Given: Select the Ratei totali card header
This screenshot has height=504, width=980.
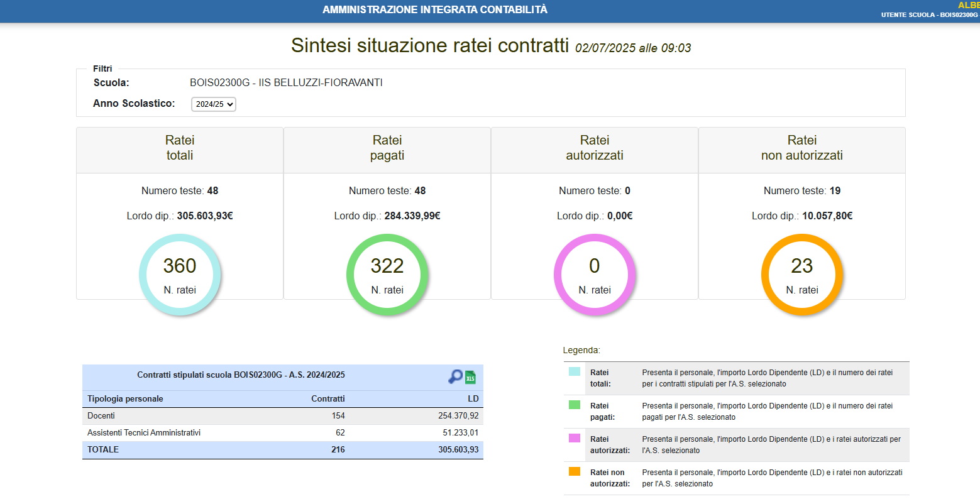Looking at the screenshot, I should (x=180, y=148).
